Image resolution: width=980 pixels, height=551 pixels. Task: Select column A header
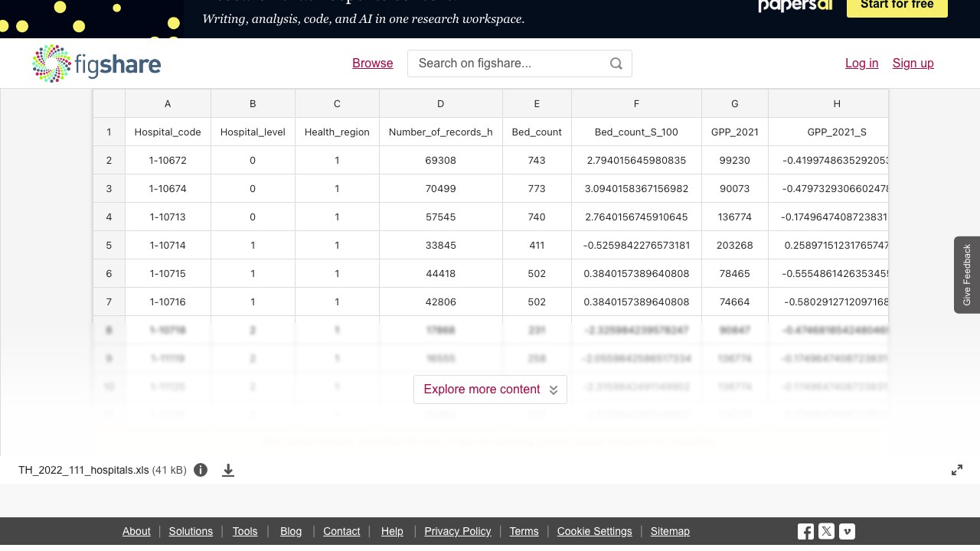click(x=168, y=103)
